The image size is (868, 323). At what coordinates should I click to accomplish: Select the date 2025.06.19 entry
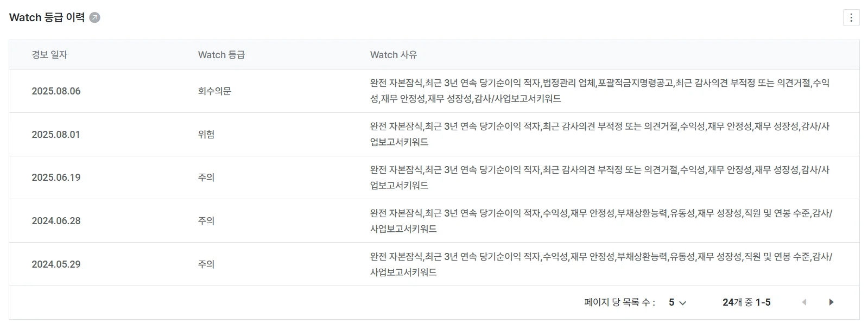click(55, 177)
